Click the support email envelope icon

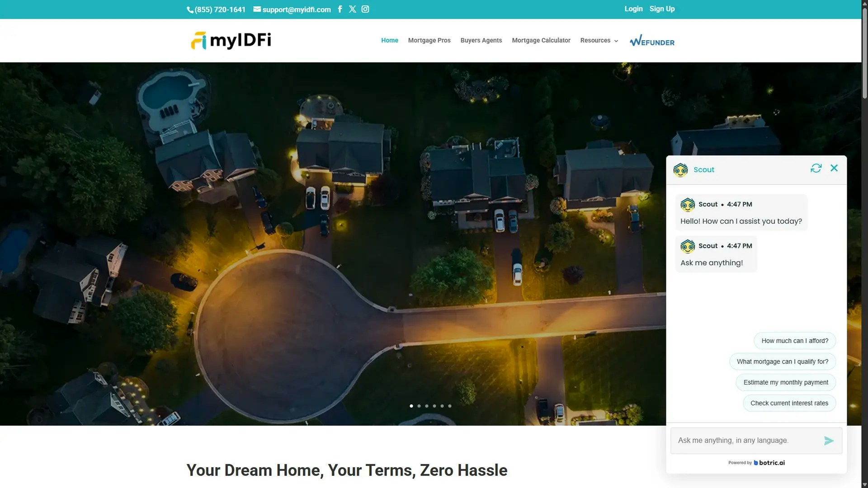tap(257, 9)
